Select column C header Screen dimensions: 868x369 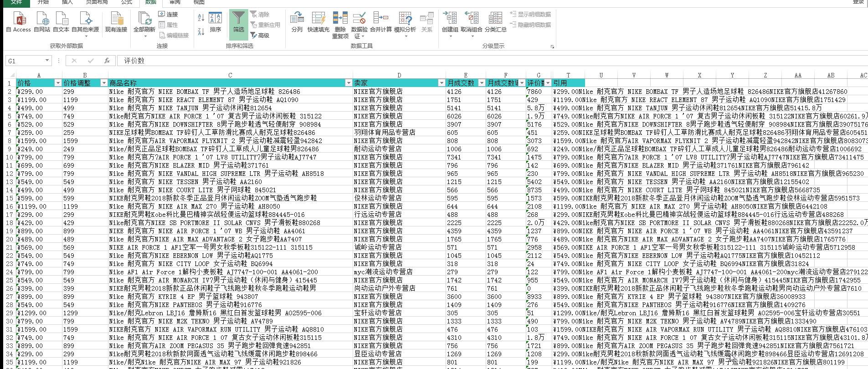tap(230, 75)
